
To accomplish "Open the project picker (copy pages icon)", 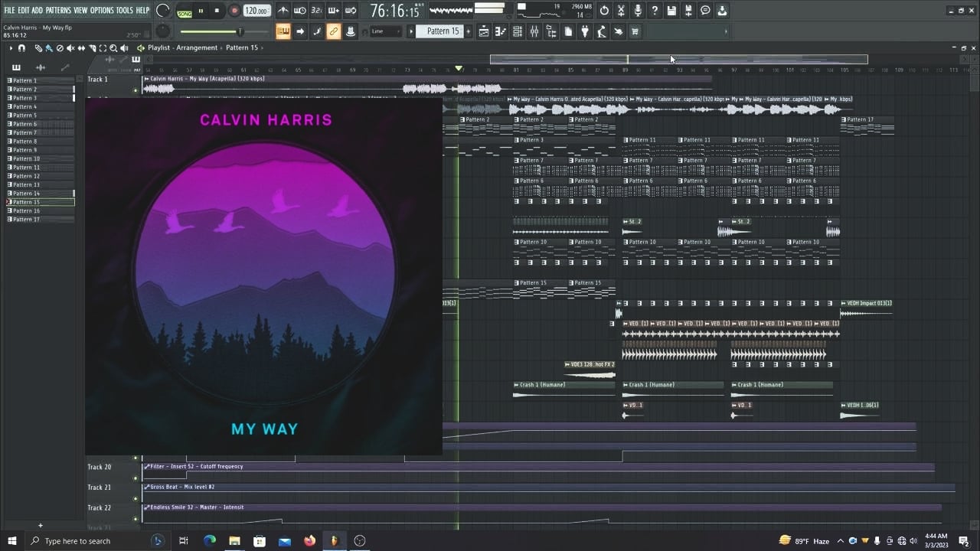I will 568,31.
